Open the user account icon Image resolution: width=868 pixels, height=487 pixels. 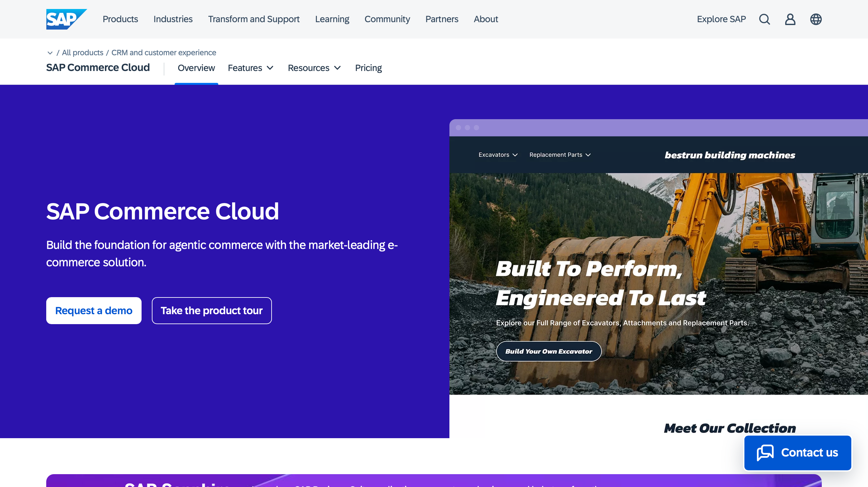(x=790, y=19)
